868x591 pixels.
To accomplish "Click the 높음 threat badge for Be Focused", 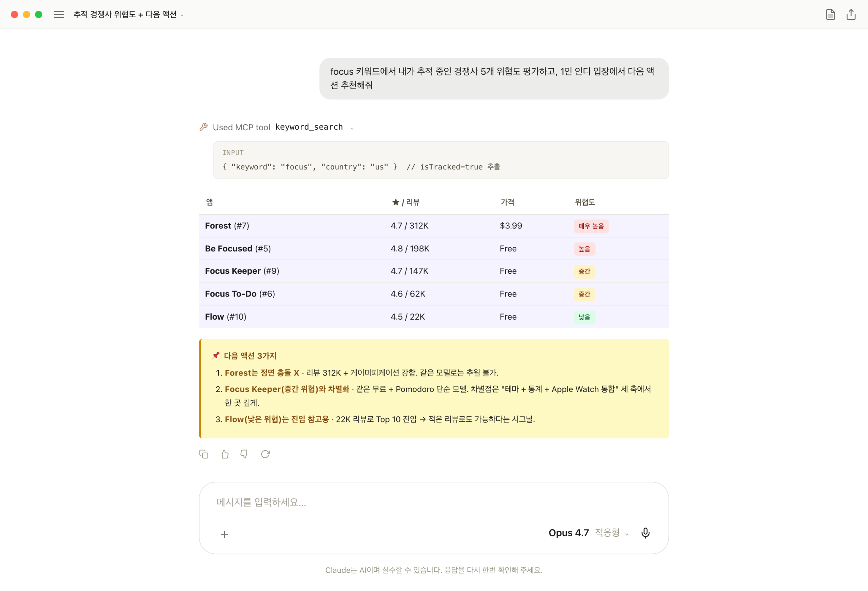I will click(x=584, y=249).
